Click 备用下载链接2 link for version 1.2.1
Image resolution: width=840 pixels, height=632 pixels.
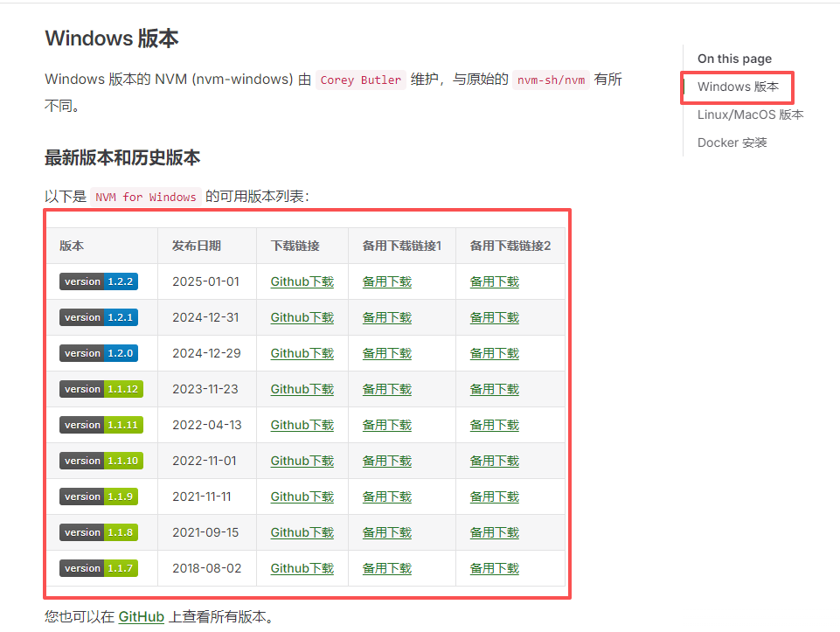coord(495,317)
